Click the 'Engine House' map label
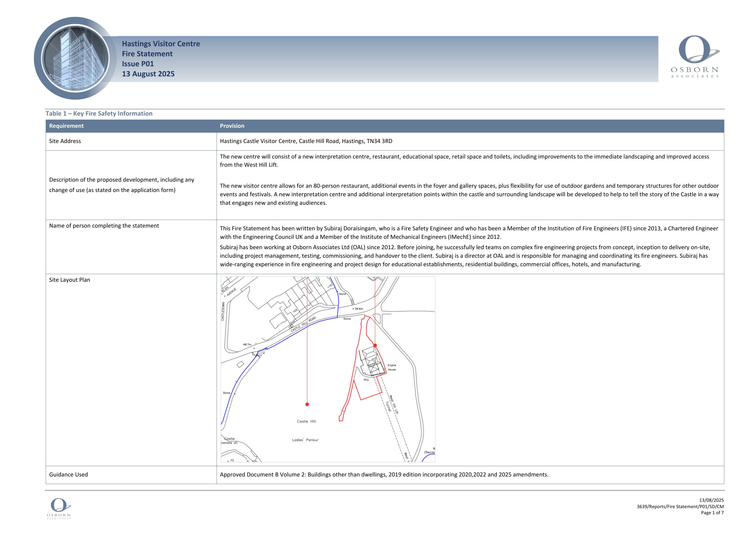Screen dimensions: 756x534 pos(392,367)
